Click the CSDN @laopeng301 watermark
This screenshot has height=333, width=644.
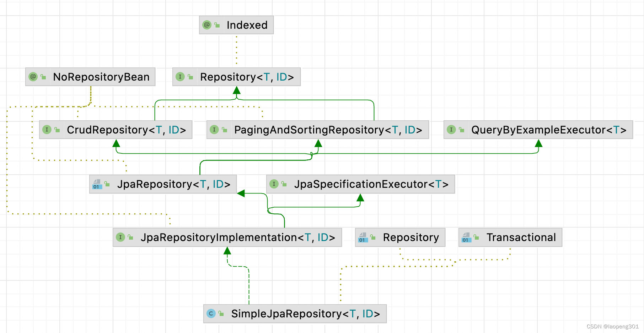612,327
